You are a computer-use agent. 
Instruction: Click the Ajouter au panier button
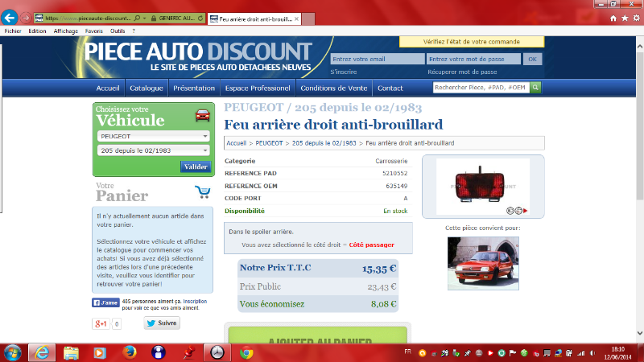point(317,335)
